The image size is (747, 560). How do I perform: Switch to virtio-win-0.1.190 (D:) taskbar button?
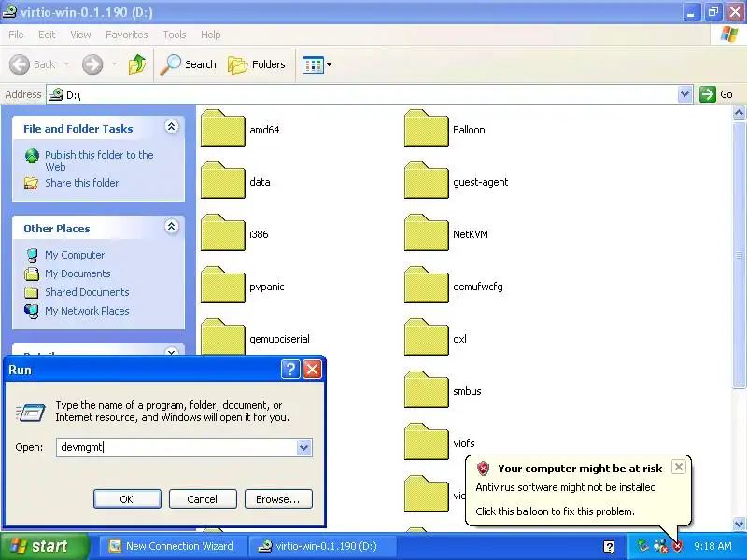click(x=322, y=546)
